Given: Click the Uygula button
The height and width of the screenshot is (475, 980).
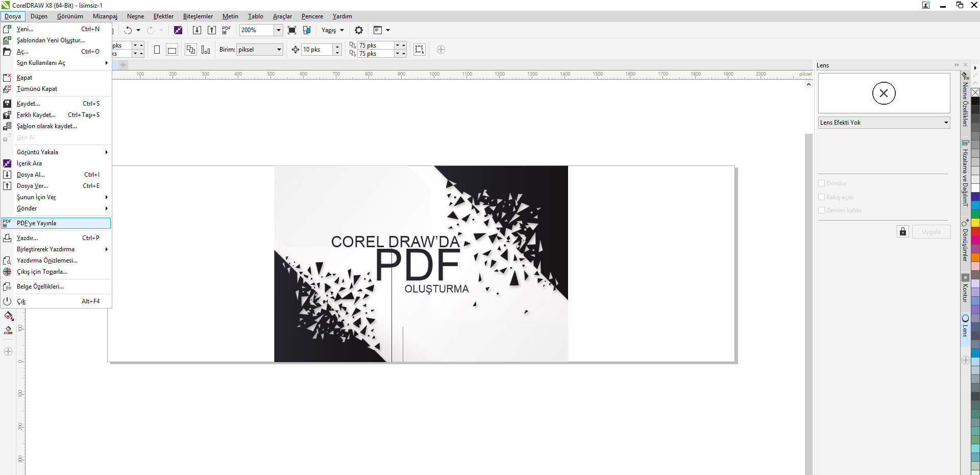Looking at the screenshot, I should coord(931,231).
